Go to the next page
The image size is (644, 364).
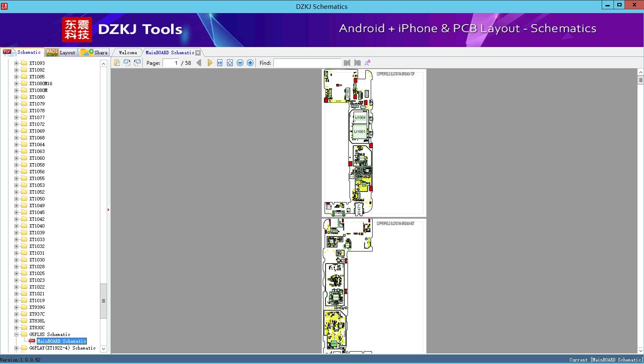[x=210, y=63]
